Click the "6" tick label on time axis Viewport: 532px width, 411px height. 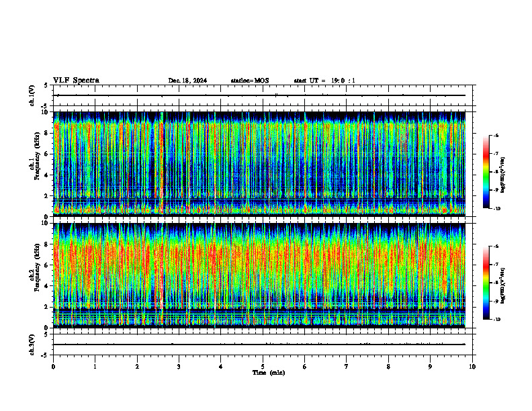(x=305, y=367)
